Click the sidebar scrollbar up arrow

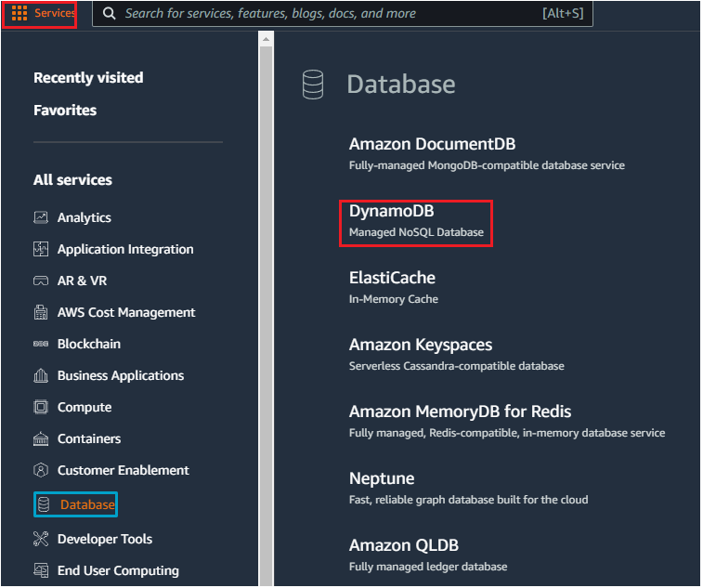[267, 39]
